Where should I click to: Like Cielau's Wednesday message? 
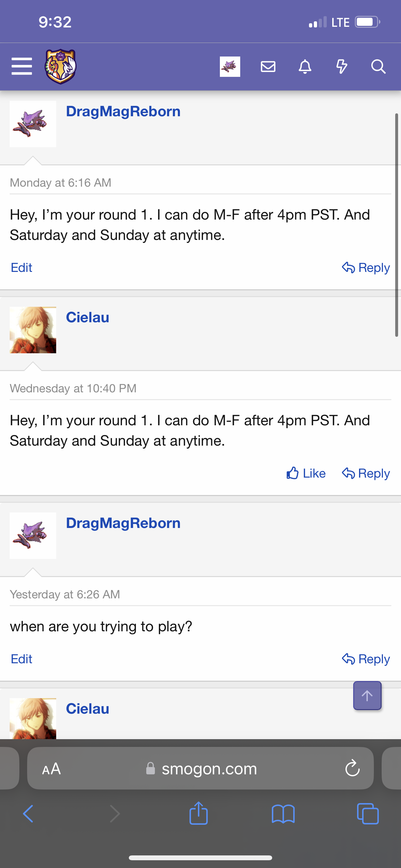point(306,473)
